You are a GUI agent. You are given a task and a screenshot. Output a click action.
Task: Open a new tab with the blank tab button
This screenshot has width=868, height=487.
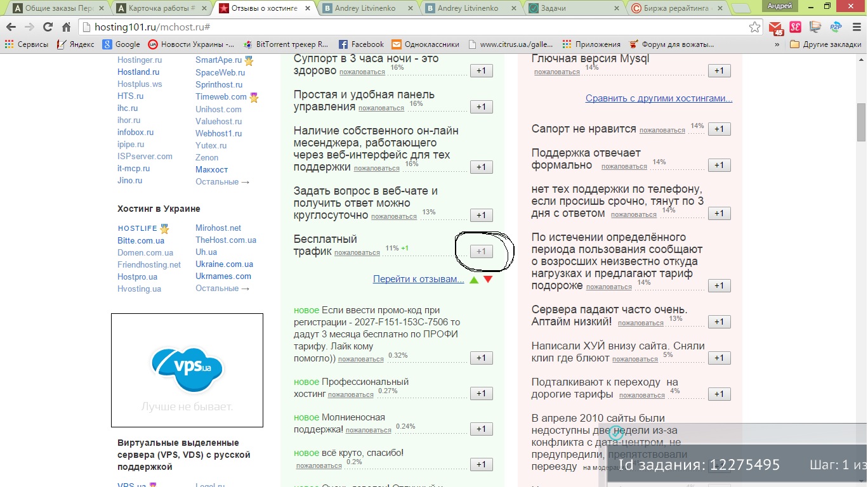pos(740,9)
